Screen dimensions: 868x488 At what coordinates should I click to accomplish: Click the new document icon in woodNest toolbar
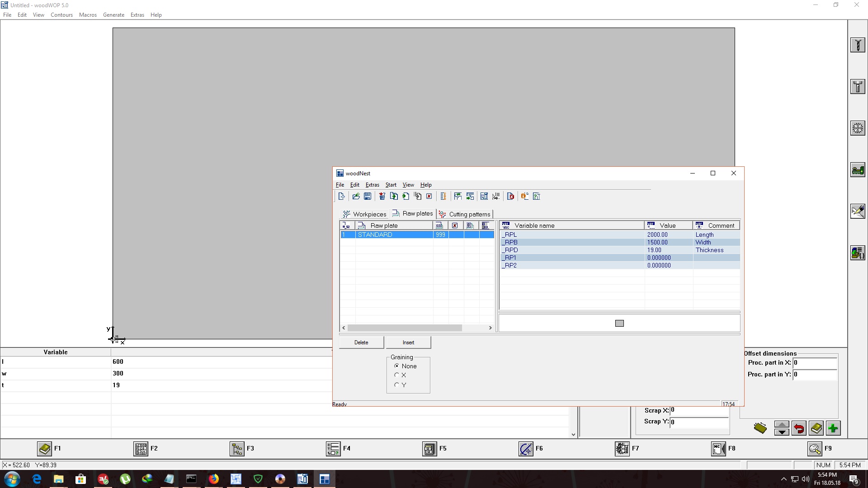tap(342, 196)
